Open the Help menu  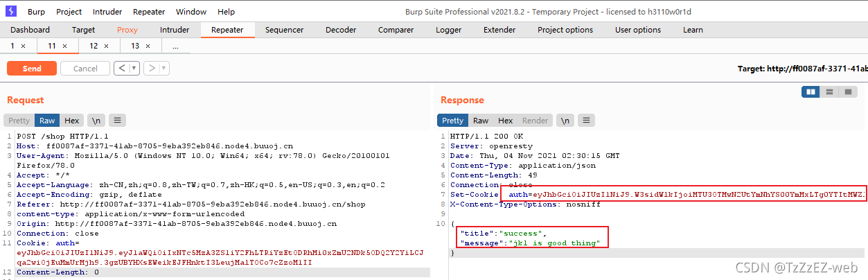(x=226, y=12)
